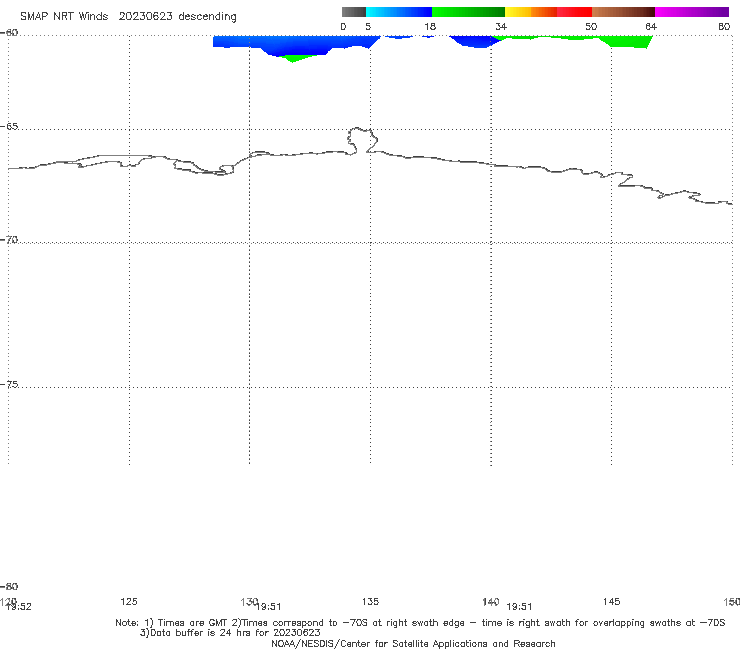
Task: Click the small green patch below the blue swath
Action: (x=294, y=59)
